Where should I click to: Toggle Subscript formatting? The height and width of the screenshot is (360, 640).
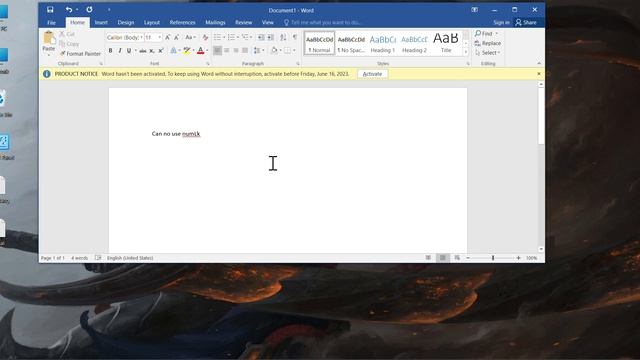[152, 51]
